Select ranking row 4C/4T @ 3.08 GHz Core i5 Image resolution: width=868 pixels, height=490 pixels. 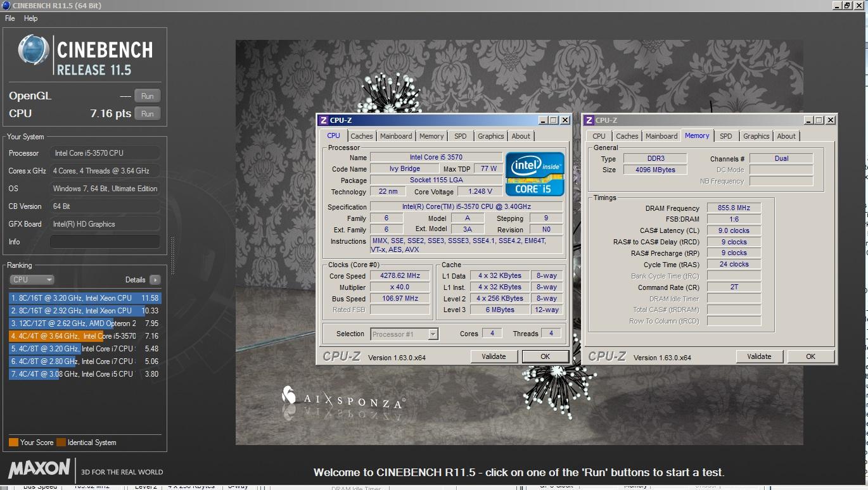[85, 374]
